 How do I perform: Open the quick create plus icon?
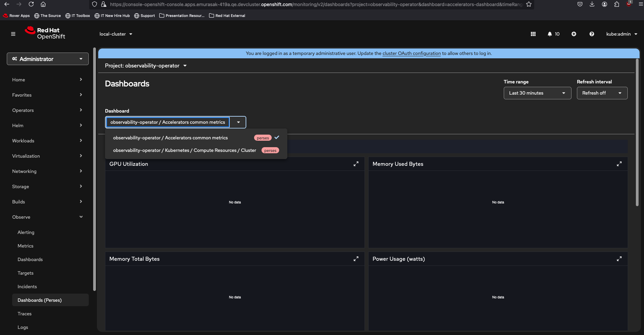574,34
